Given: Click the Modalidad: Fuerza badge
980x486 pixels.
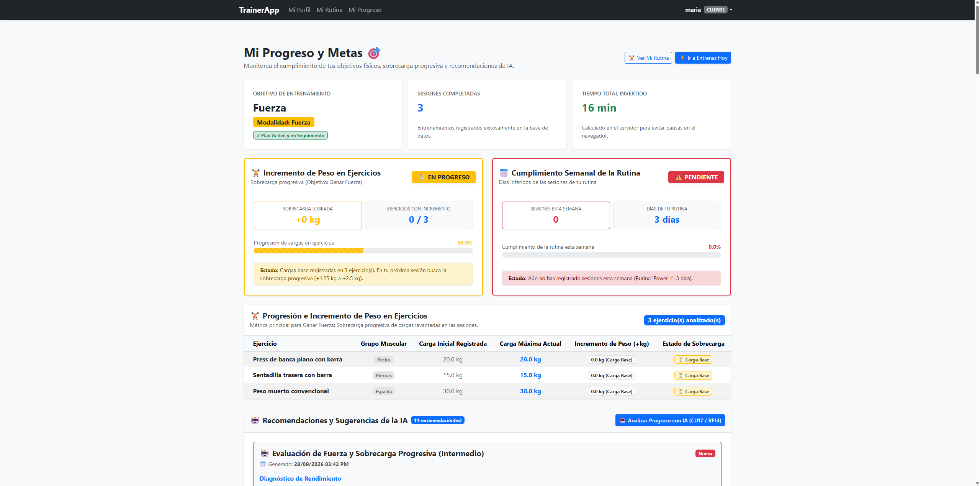Looking at the screenshot, I should click(x=283, y=122).
